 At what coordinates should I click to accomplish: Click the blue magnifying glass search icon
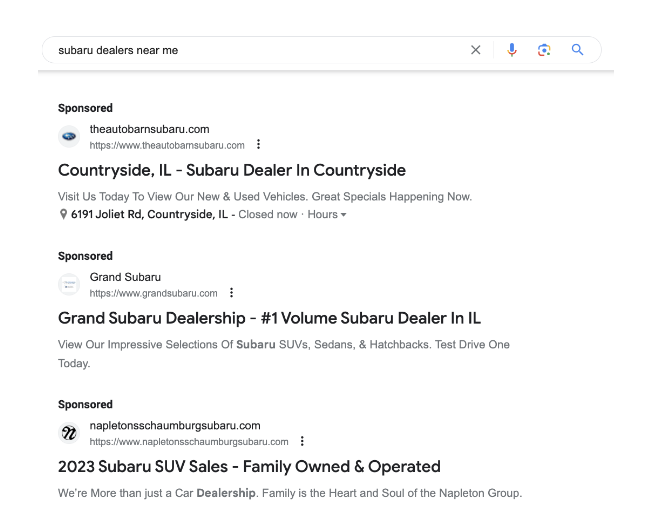click(578, 50)
